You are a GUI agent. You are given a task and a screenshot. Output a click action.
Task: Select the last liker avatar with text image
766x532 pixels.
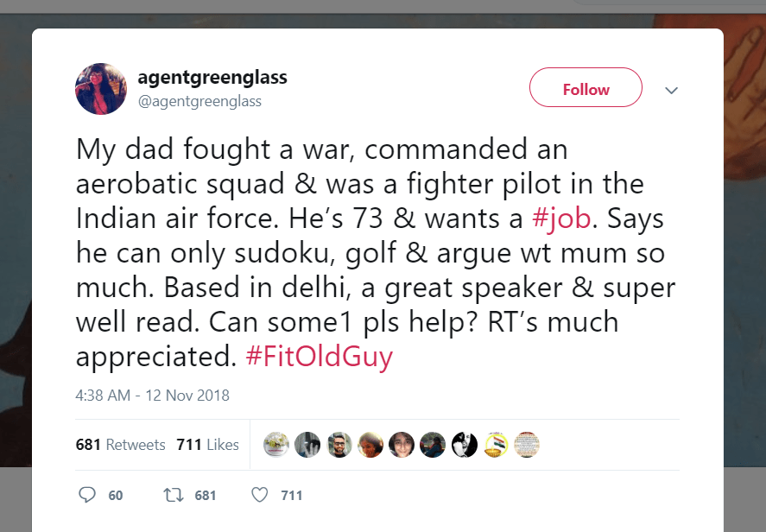[527, 445]
